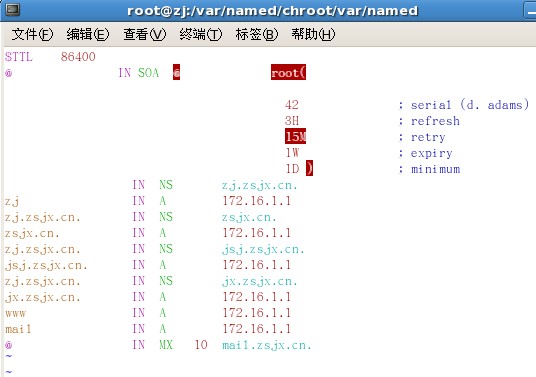Click the highlighted 15M retry value
This screenshot has height=377, width=536.
coord(295,136)
